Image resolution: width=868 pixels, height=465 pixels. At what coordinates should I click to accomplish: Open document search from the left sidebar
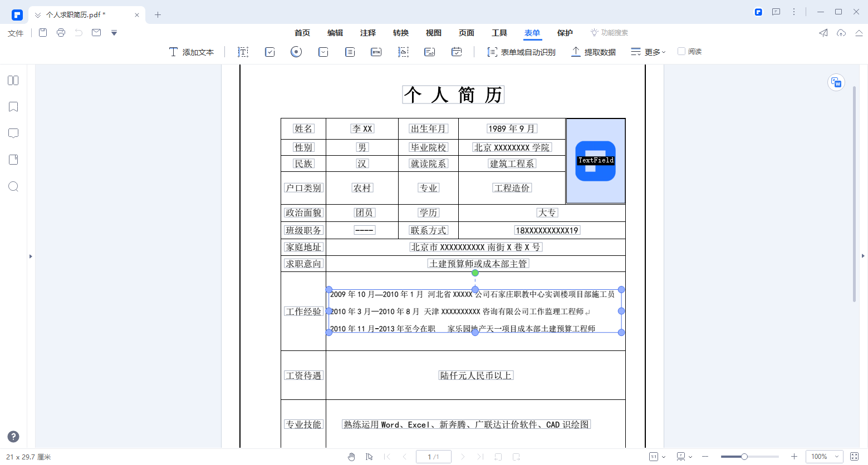click(x=13, y=186)
